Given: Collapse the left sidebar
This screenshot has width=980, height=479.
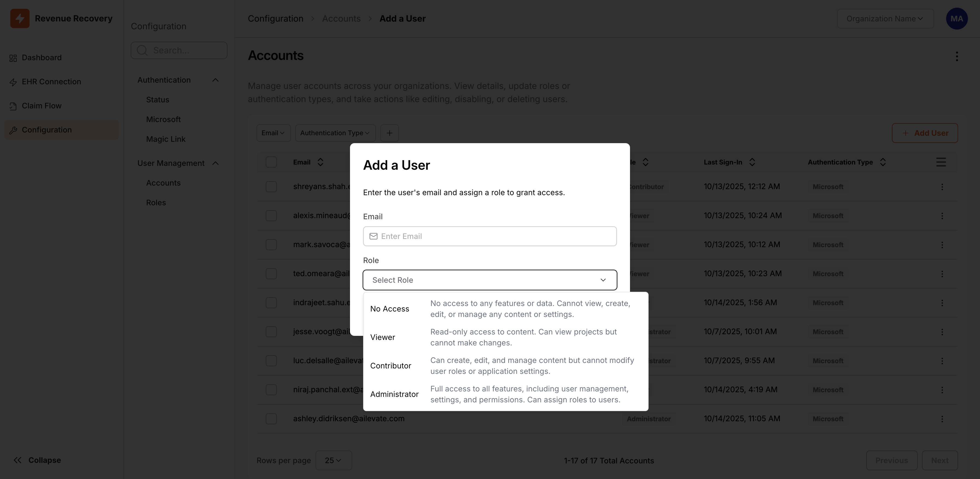Looking at the screenshot, I should click(x=37, y=460).
